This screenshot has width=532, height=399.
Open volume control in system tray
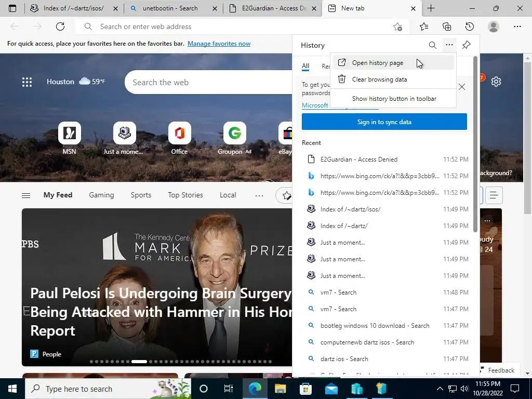464,389
